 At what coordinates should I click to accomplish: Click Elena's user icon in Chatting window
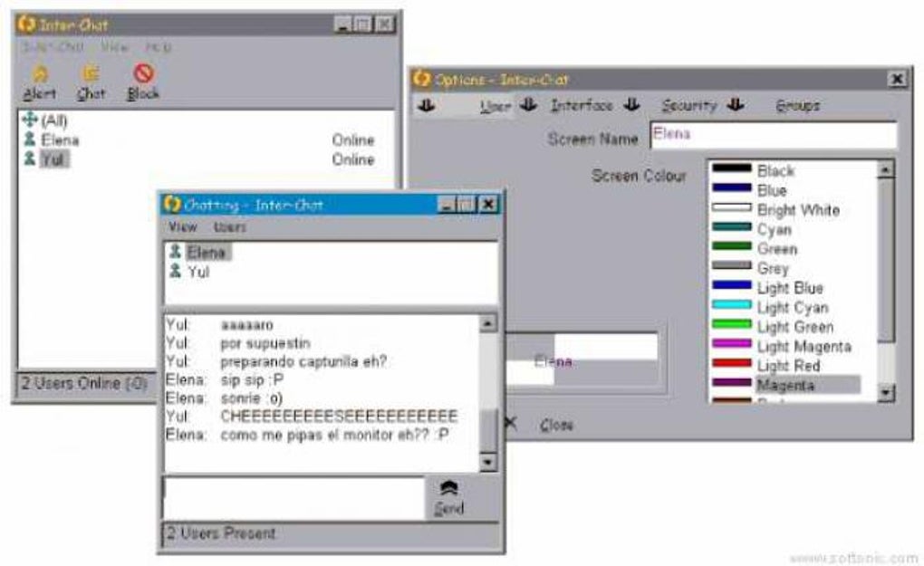click(175, 252)
